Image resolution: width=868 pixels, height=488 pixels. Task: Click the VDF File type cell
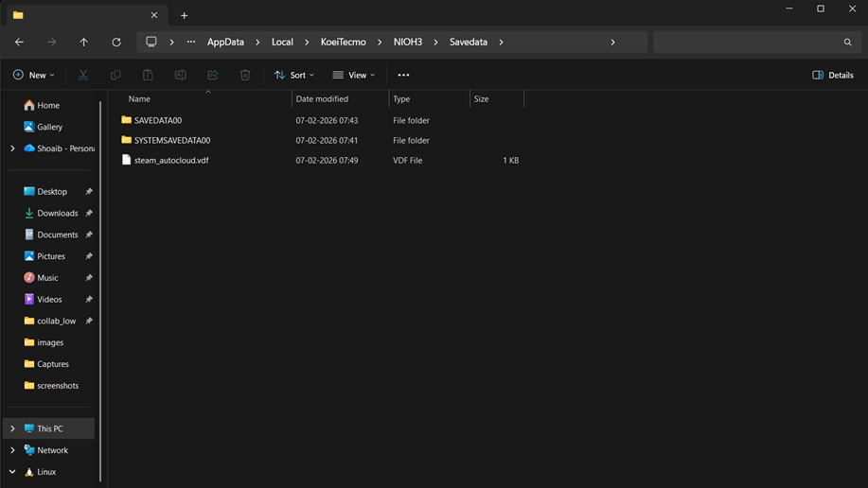coord(407,160)
